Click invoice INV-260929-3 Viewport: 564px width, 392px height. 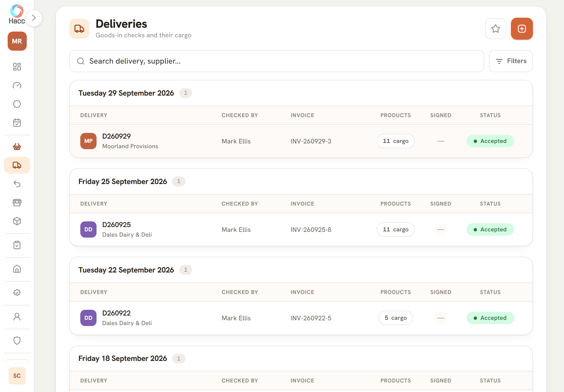tap(311, 141)
